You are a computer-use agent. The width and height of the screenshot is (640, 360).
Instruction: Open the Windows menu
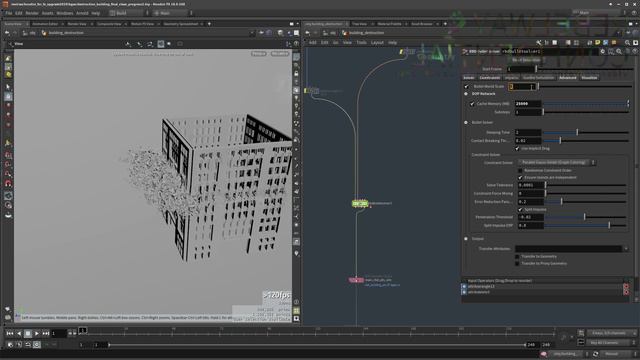(64, 13)
